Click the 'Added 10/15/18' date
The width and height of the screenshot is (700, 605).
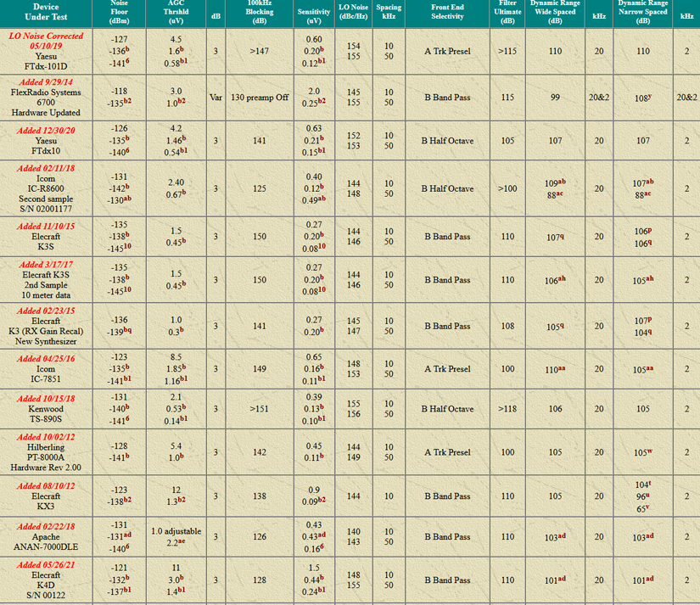pos(46,399)
